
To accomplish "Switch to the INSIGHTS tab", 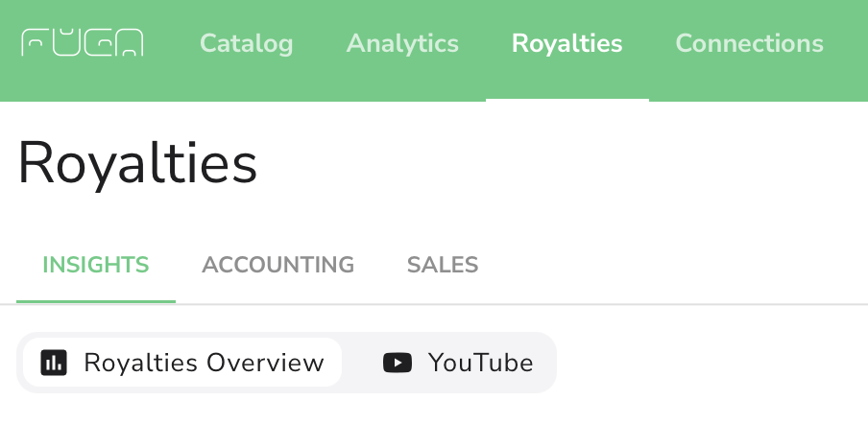I will tap(96, 265).
